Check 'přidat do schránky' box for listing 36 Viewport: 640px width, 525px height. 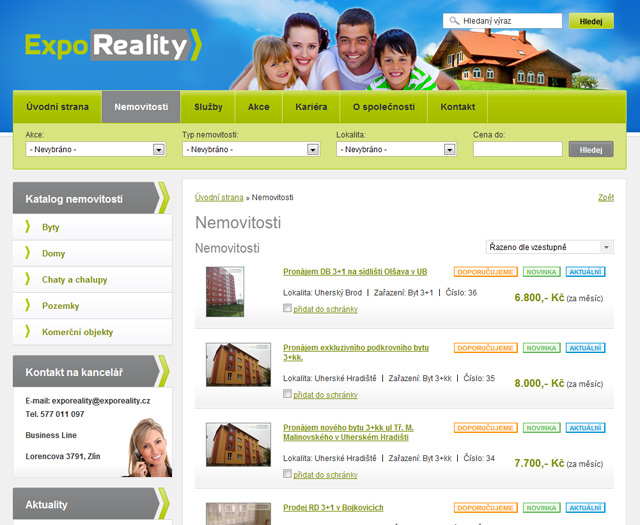pyautogui.click(x=287, y=308)
